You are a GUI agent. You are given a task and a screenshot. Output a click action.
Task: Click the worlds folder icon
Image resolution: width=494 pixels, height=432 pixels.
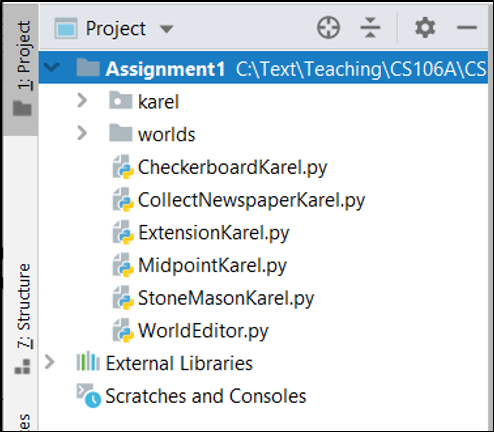point(120,133)
